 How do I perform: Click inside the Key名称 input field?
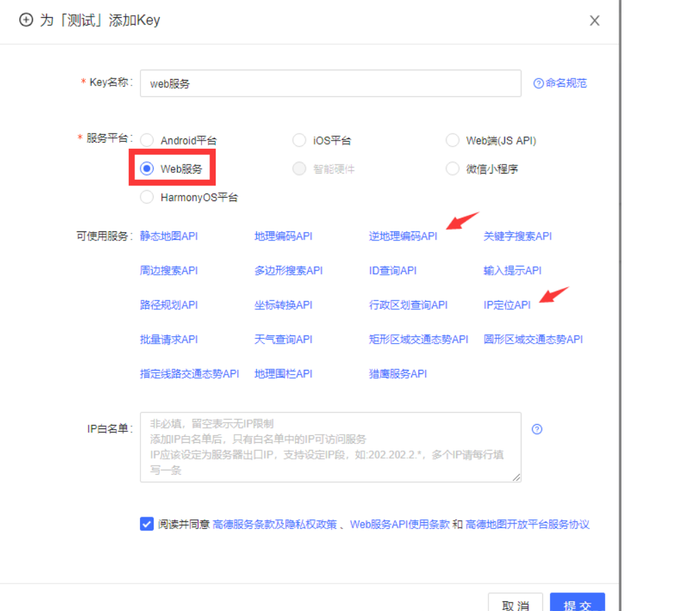point(331,83)
